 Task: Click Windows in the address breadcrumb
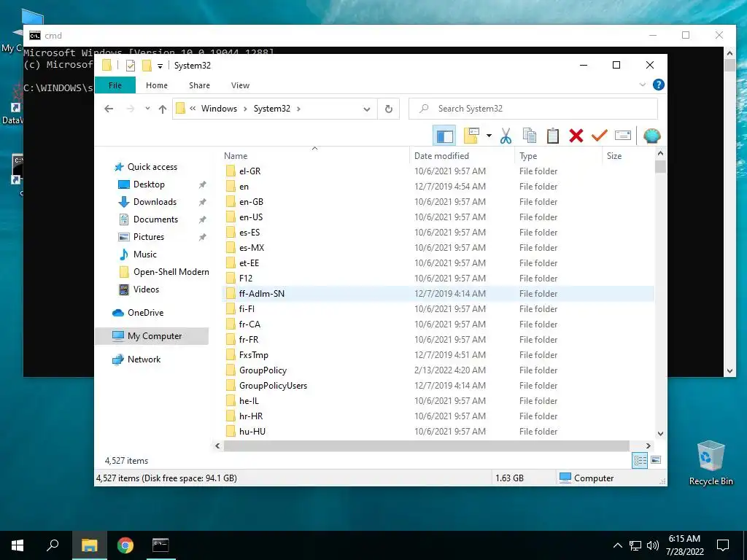tap(219, 109)
